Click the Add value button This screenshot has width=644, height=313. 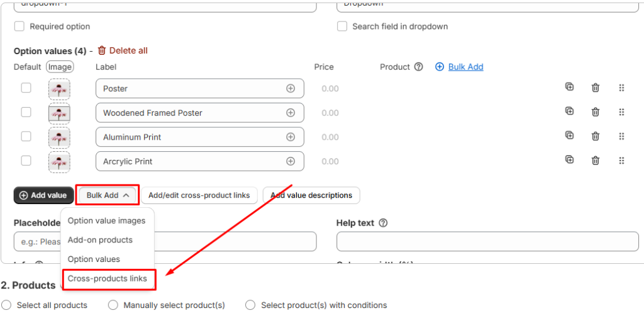43,195
